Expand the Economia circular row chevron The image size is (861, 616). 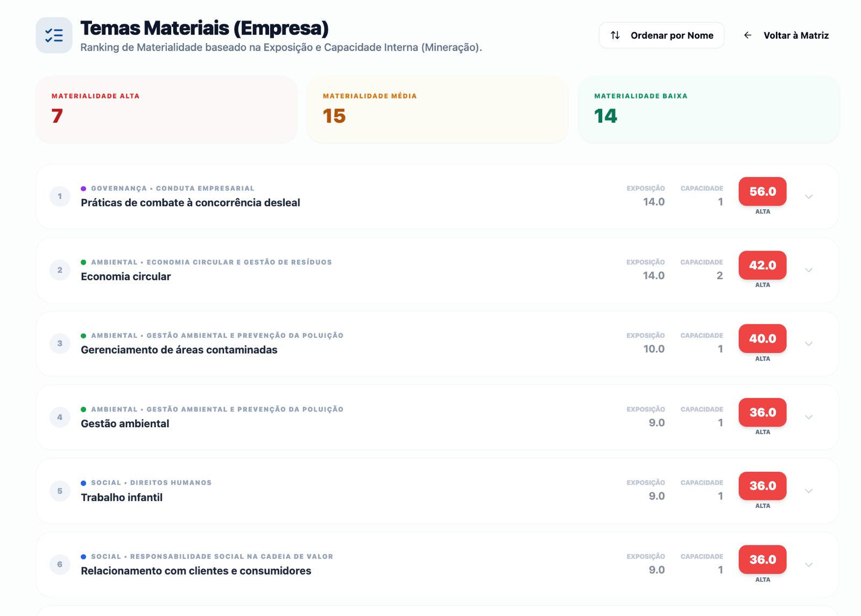tap(808, 270)
